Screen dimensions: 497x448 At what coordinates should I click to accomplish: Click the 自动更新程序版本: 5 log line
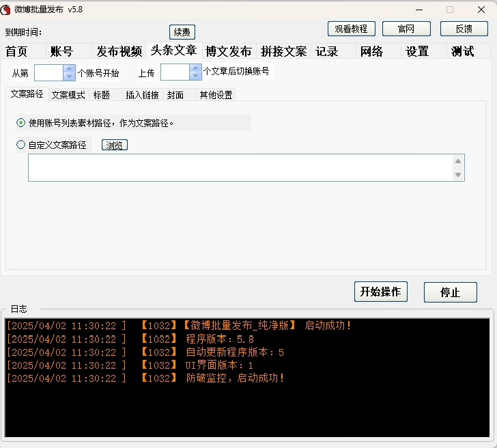(145, 352)
